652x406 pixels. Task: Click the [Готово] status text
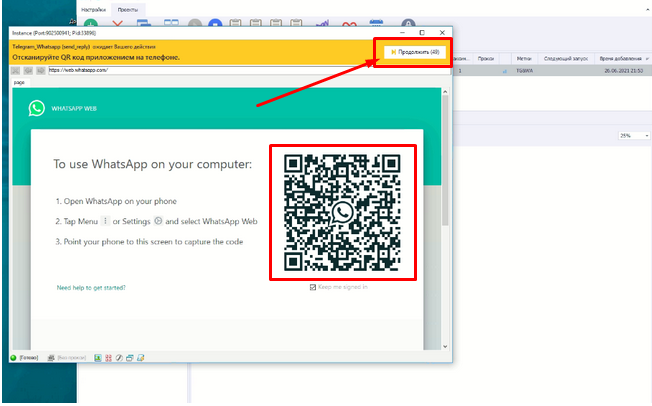(x=29, y=358)
